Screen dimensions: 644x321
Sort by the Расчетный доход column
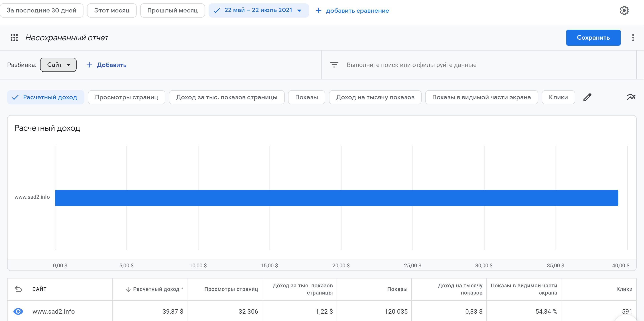pos(154,289)
